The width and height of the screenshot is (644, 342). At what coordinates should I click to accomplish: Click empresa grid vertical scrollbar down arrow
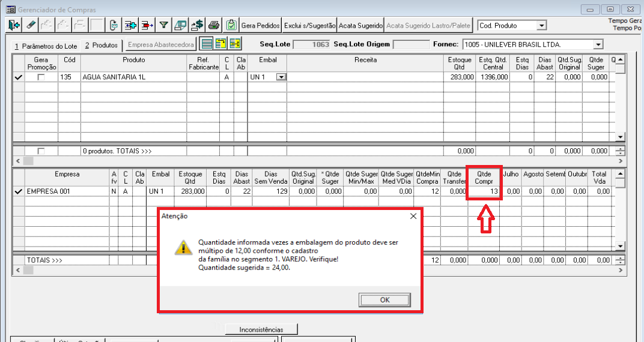pyautogui.click(x=620, y=246)
